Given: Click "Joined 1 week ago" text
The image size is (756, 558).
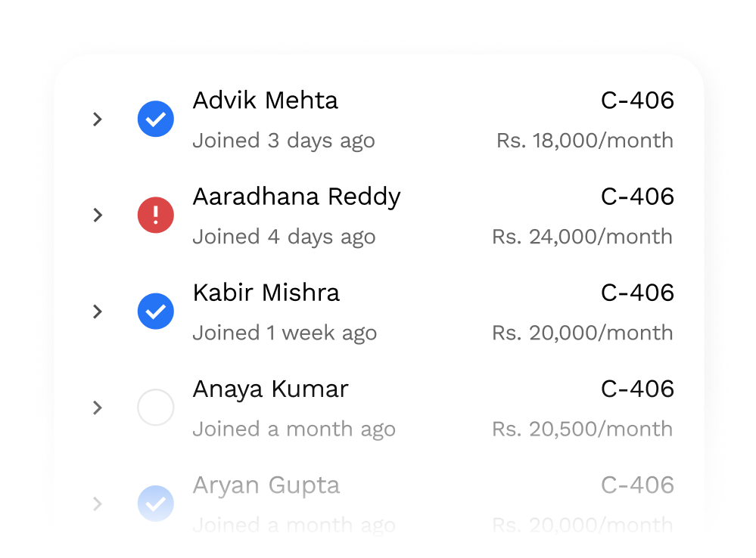Looking at the screenshot, I should click(284, 333).
